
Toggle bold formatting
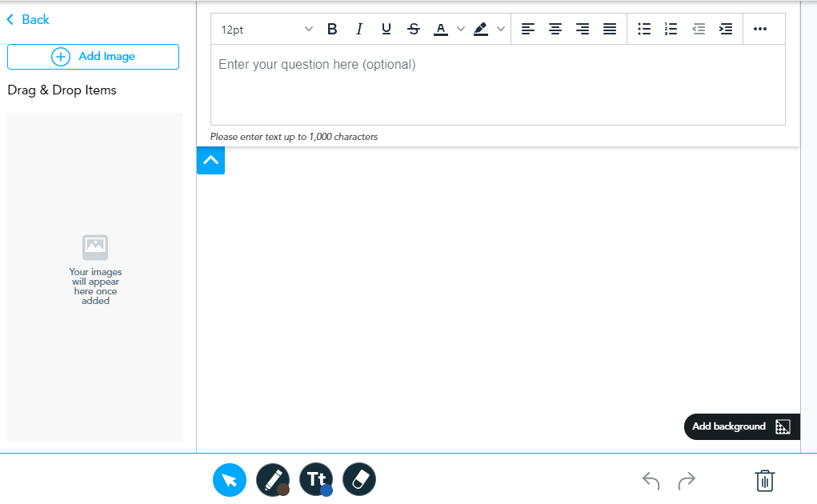(x=332, y=29)
